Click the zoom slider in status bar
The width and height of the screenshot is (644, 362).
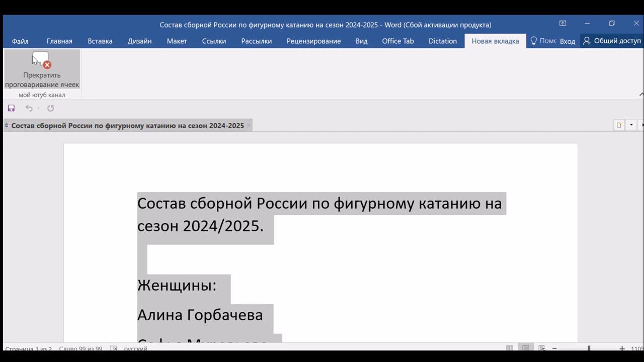click(x=588, y=348)
